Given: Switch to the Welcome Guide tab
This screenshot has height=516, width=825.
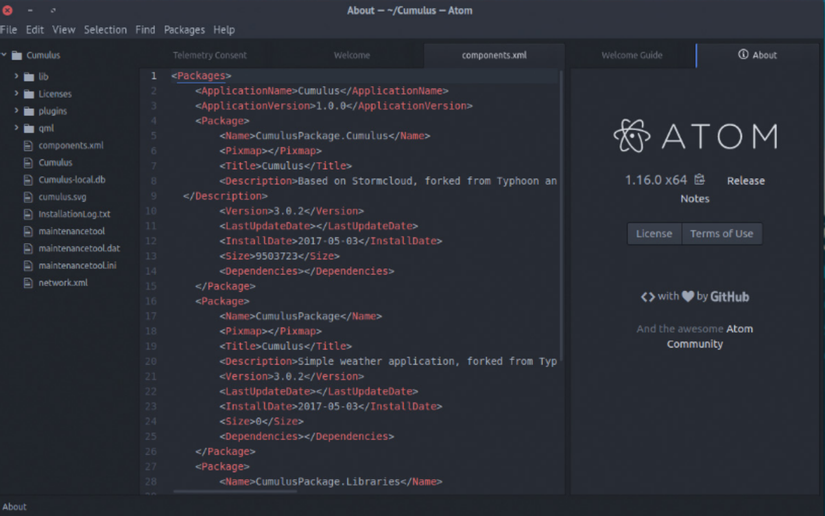Looking at the screenshot, I should pyautogui.click(x=632, y=55).
